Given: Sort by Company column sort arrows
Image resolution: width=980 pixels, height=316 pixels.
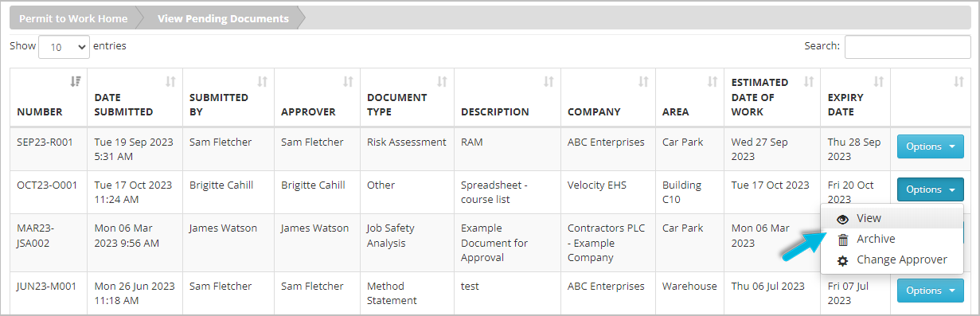Looking at the screenshot, I should coord(643,82).
